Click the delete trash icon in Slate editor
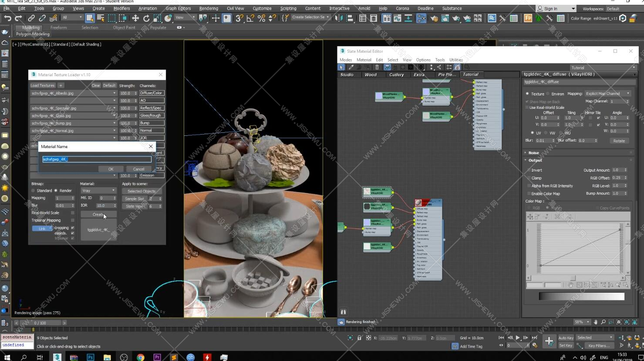The height and width of the screenshot is (361, 644). click(x=377, y=67)
